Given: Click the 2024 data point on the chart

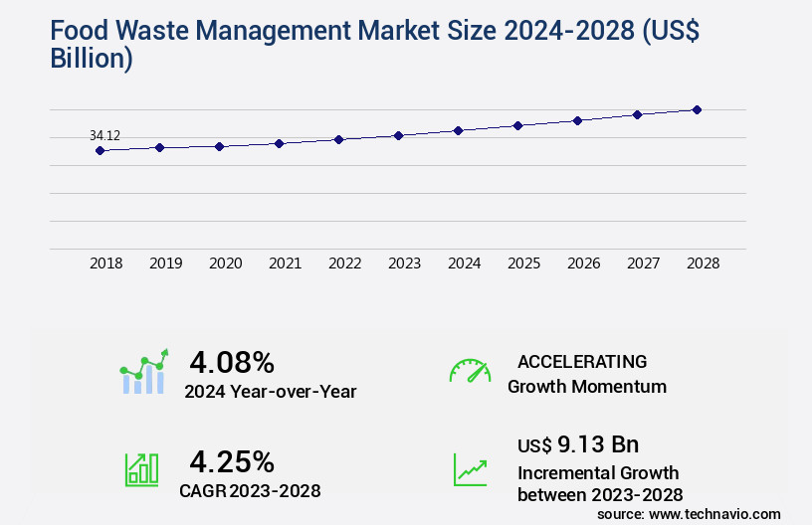Looking at the screenshot, I should [458, 130].
